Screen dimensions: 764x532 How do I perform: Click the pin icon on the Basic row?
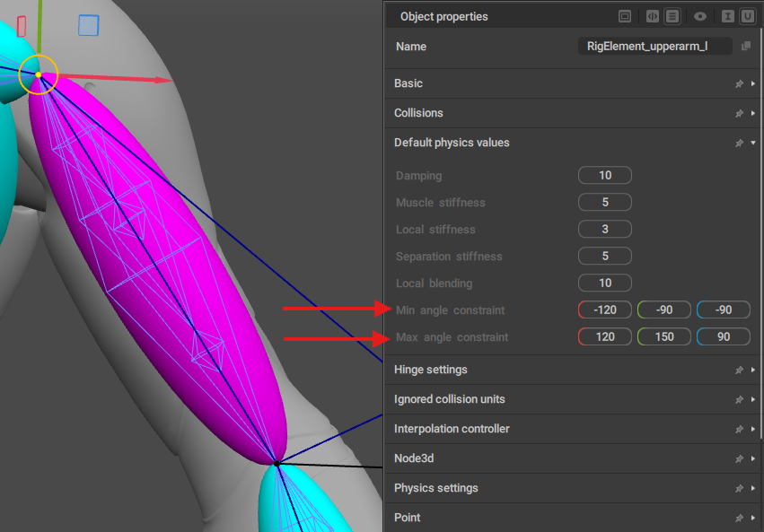pyautogui.click(x=739, y=83)
